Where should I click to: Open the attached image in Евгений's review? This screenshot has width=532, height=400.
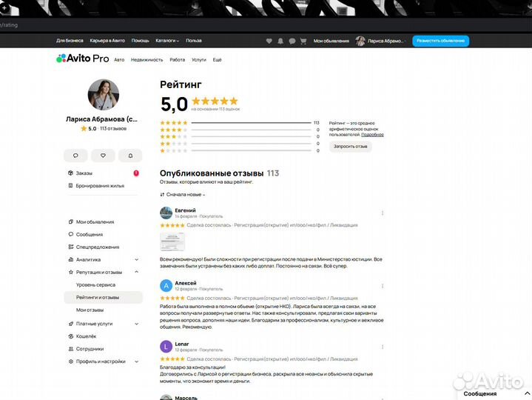click(172, 241)
